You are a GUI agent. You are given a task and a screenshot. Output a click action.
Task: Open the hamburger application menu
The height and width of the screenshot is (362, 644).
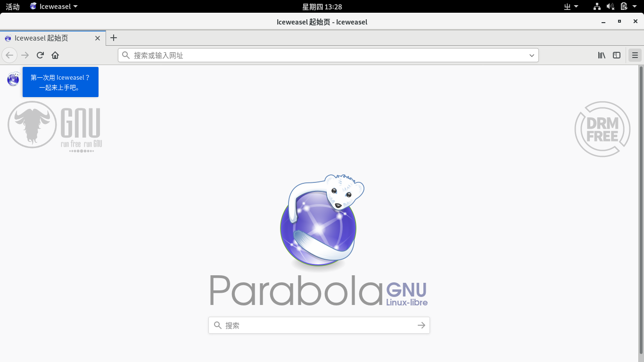tap(635, 55)
